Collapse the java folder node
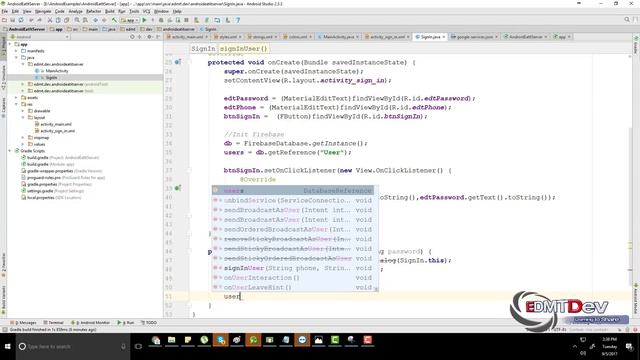The width and height of the screenshot is (640, 360). tap(16, 58)
